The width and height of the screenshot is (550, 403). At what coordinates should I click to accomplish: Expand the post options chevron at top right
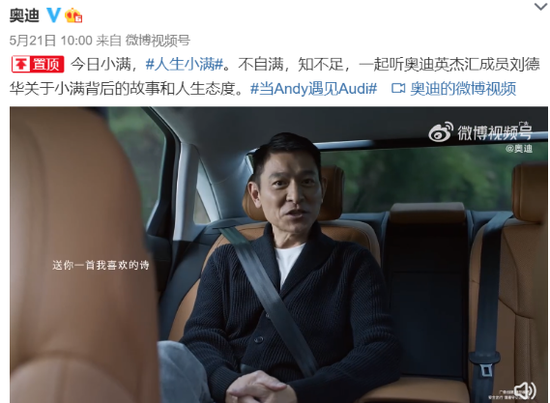[541, 7]
